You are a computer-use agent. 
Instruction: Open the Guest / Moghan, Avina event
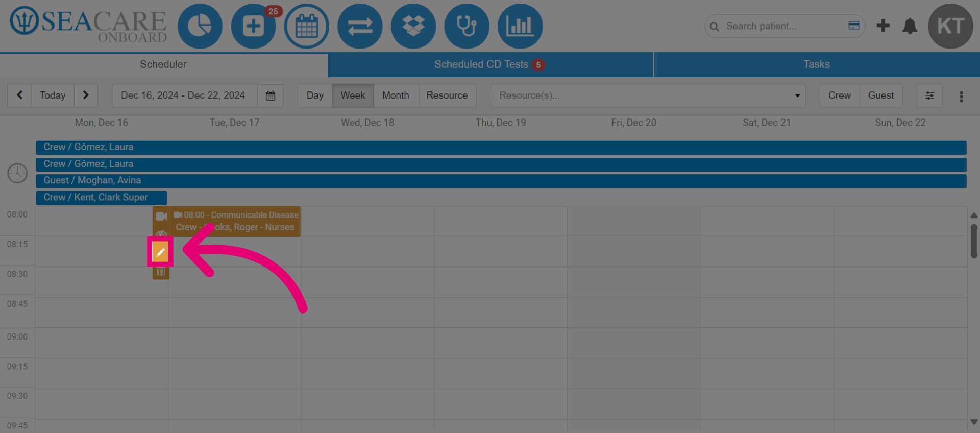point(501,181)
